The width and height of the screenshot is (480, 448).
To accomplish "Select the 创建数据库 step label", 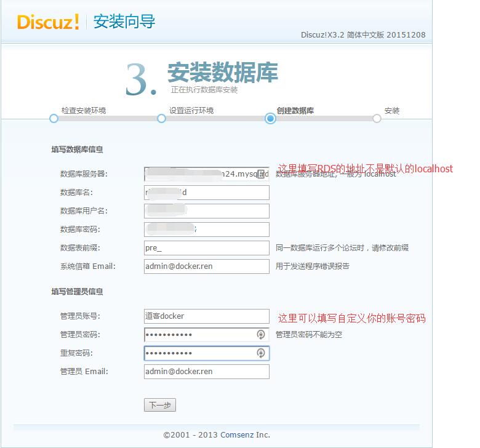I will pos(295,111).
